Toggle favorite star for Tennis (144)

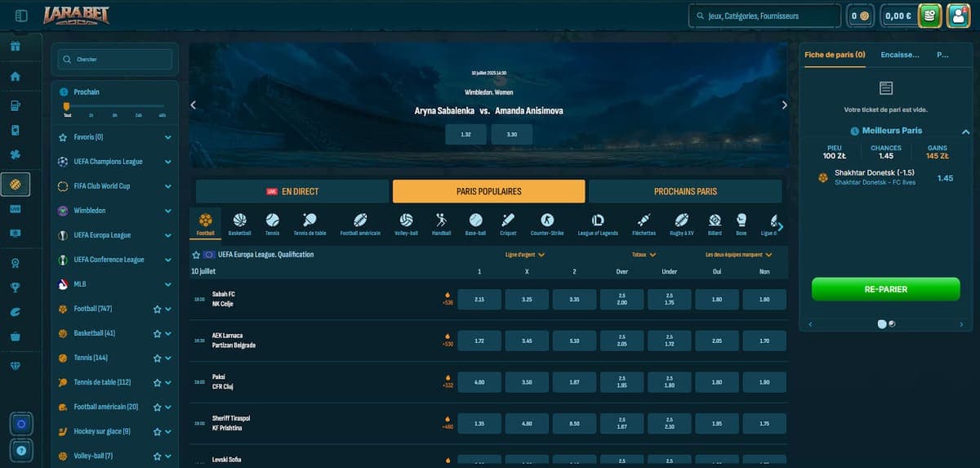[156, 359]
